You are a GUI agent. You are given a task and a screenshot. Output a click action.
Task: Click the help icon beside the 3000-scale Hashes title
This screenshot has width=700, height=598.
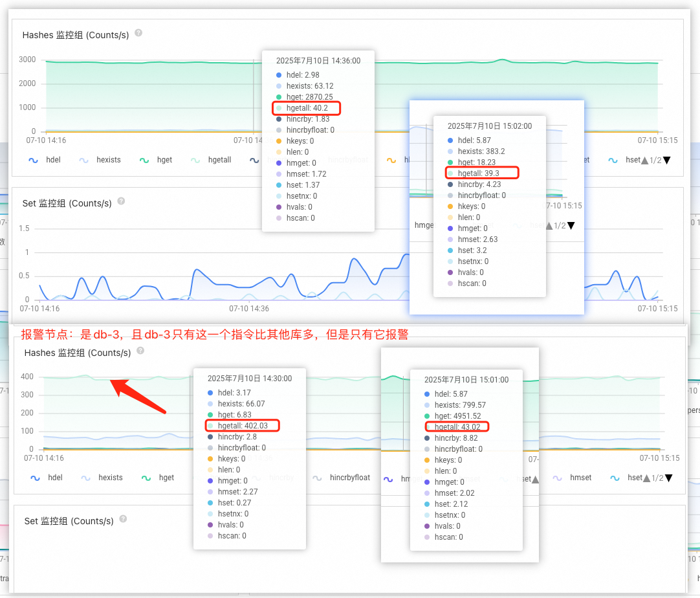pyautogui.click(x=138, y=33)
